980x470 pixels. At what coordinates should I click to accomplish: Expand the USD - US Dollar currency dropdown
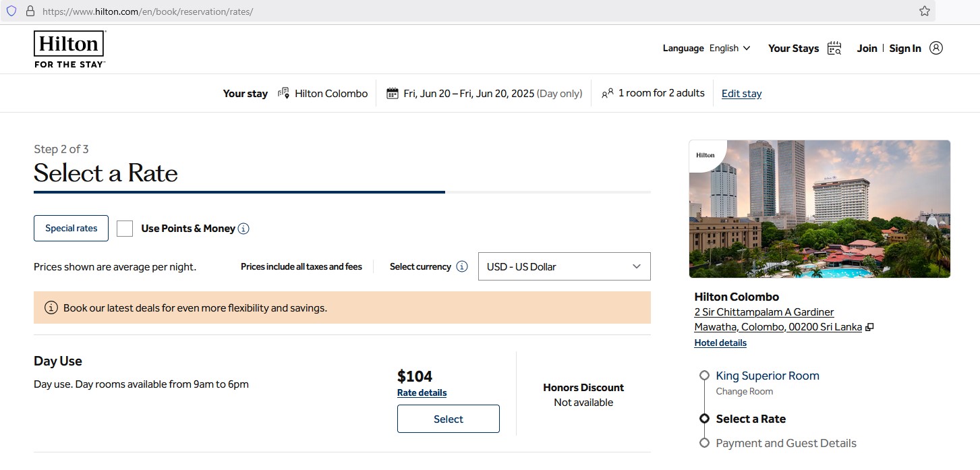click(564, 266)
